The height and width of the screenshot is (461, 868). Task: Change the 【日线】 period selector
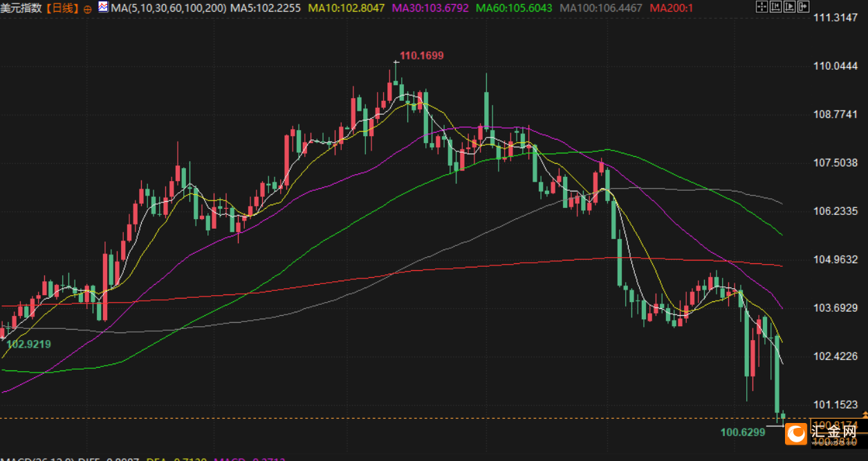(62, 9)
